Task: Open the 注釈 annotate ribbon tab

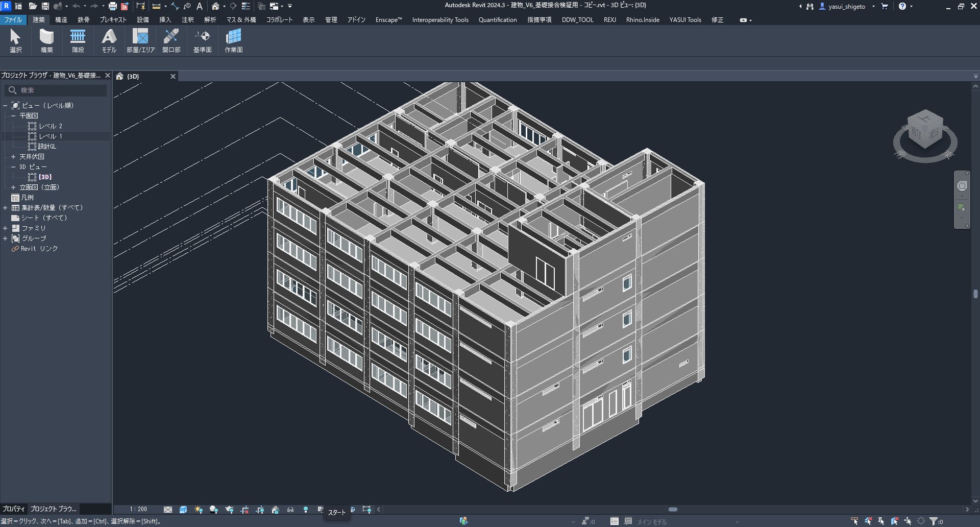Action: click(x=188, y=20)
